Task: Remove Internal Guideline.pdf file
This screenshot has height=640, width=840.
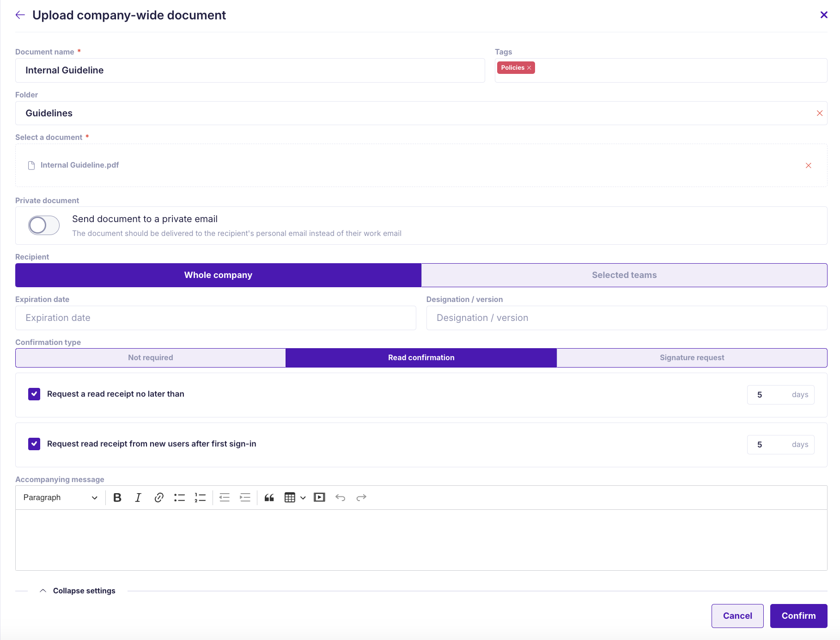Action: [x=808, y=165]
